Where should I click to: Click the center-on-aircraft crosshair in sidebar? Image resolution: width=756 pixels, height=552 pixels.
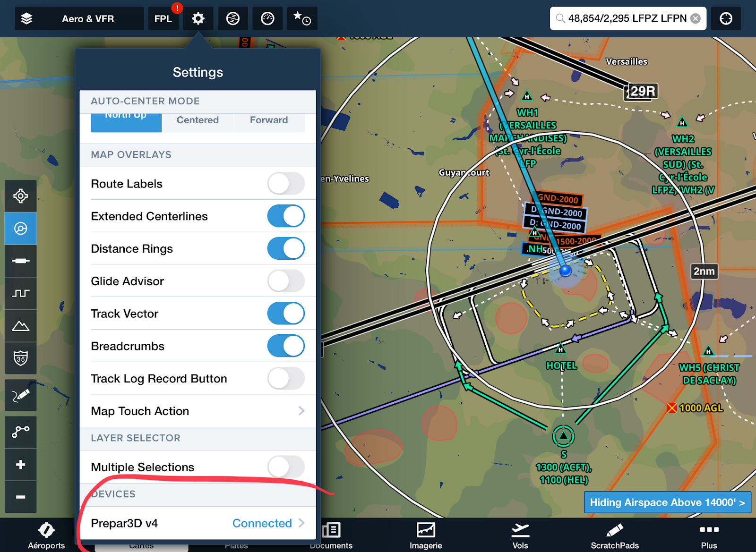21,195
